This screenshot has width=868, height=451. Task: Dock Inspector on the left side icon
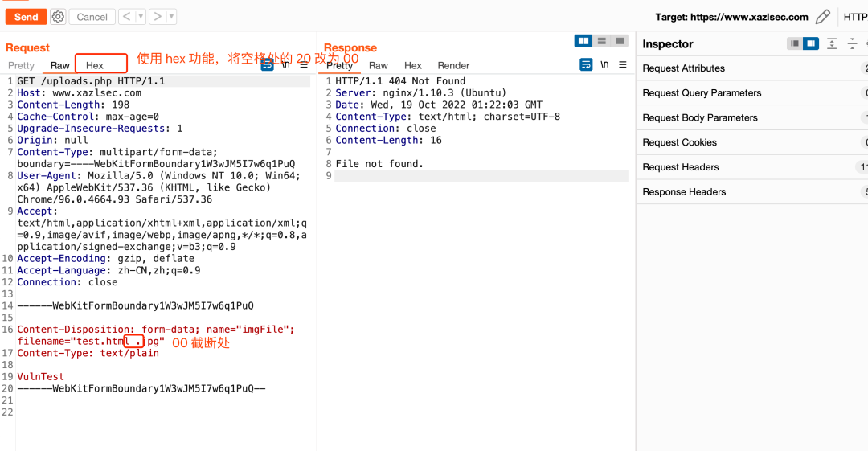tap(794, 43)
